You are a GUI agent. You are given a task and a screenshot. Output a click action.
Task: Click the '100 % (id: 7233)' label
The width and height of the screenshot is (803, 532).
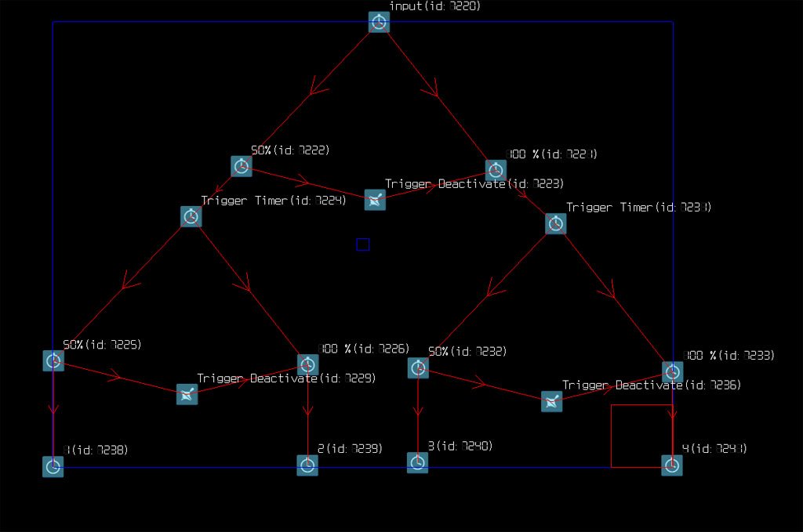pos(729,355)
